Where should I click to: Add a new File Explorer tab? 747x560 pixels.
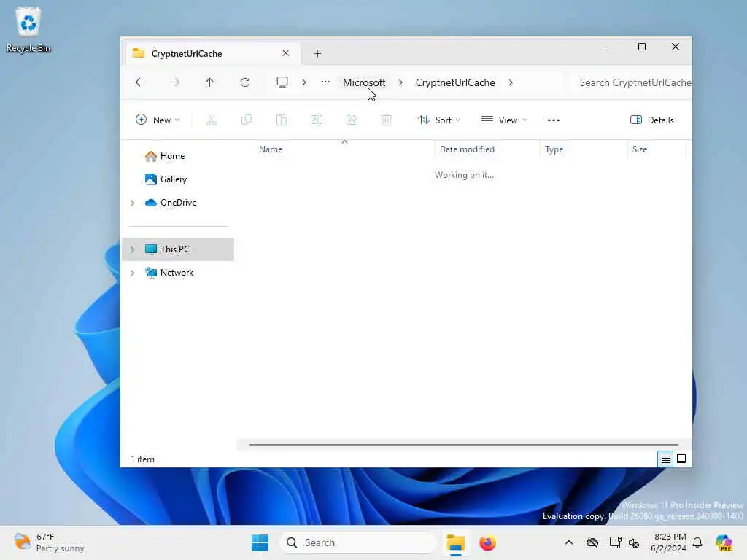point(318,54)
